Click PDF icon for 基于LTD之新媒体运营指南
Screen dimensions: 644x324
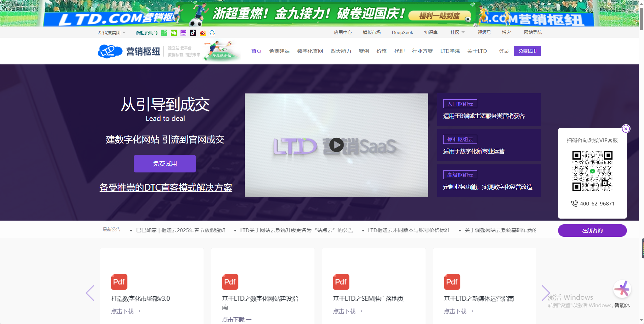[452, 282]
